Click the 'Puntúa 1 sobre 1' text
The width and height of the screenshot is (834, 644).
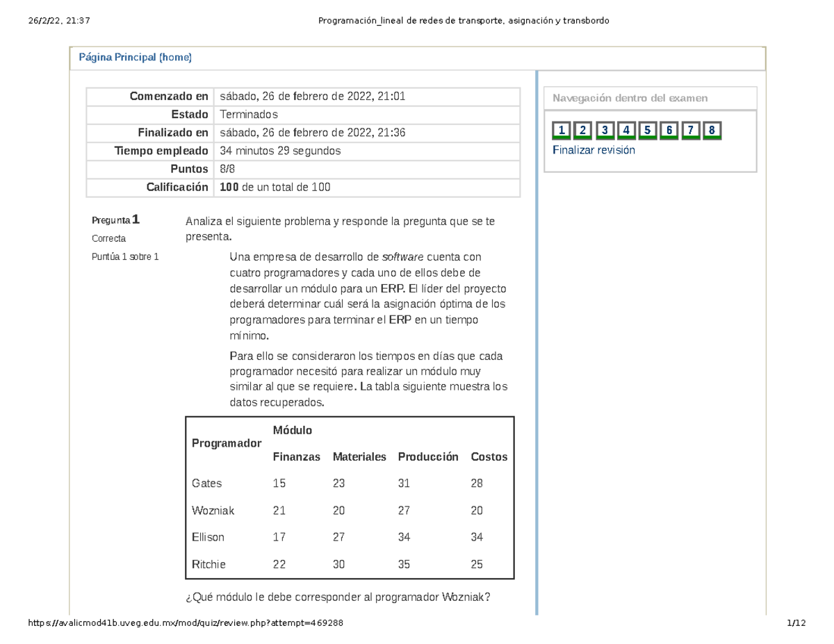(x=126, y=256)
